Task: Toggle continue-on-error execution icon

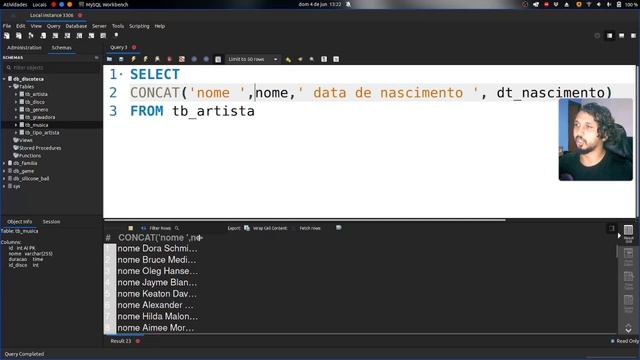Action: (x=182, y=59)
